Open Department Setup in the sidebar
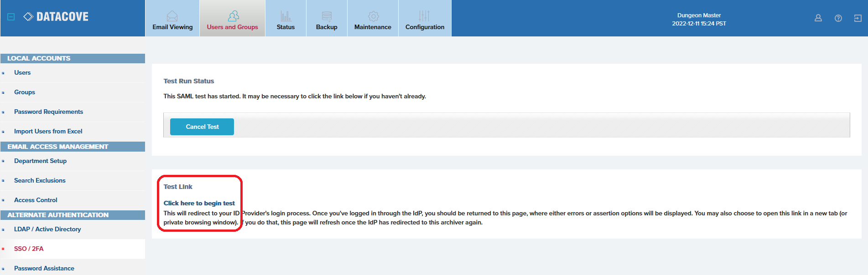868x275 pixels. pos(40,161)
